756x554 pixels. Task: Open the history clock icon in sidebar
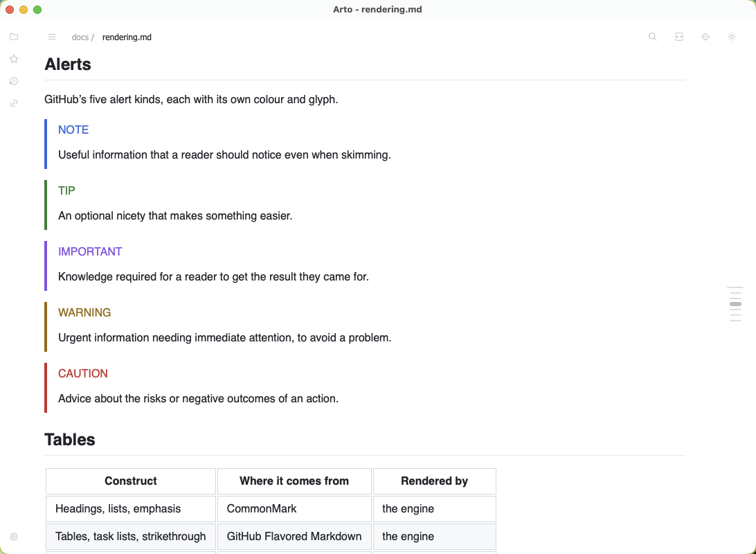pyautogui.click(x=14, y=81)
